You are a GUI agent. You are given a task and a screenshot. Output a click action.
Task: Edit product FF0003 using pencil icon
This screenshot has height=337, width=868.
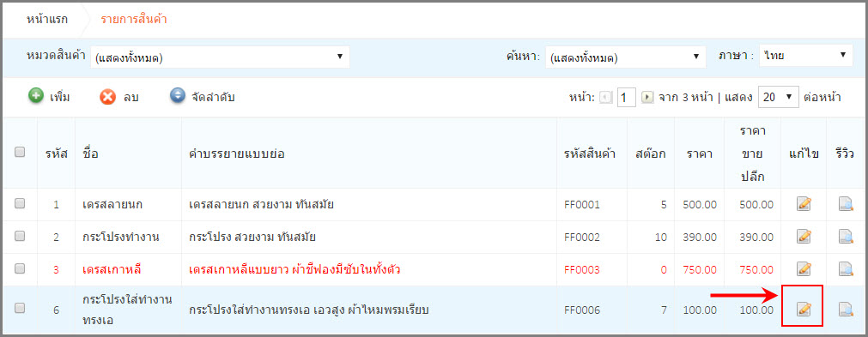pos(804,269)
